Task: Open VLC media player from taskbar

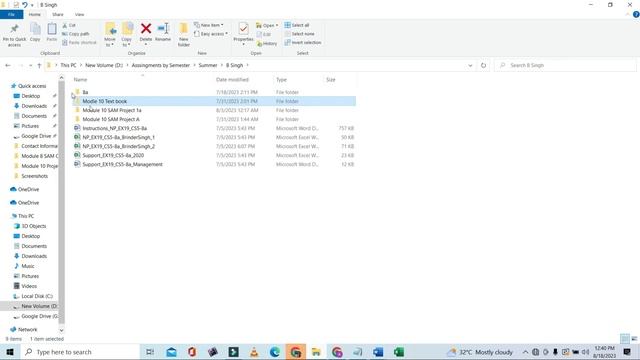Action: [254, 352]
